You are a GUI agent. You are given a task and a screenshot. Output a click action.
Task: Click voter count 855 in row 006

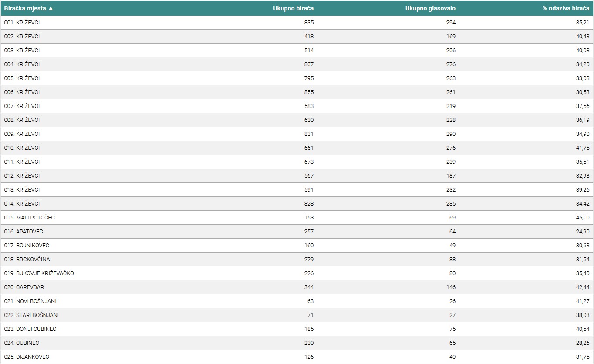(309, 92)
